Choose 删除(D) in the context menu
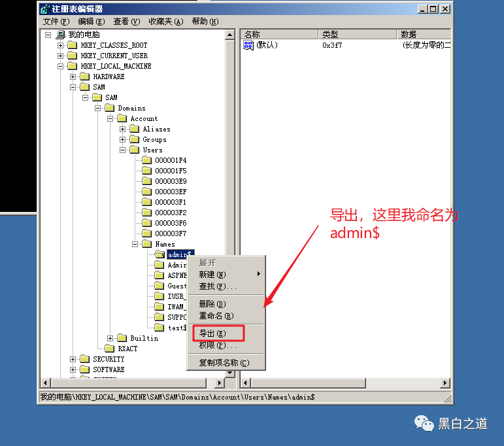This screenshot has width=504, height=446. point(226,304)
